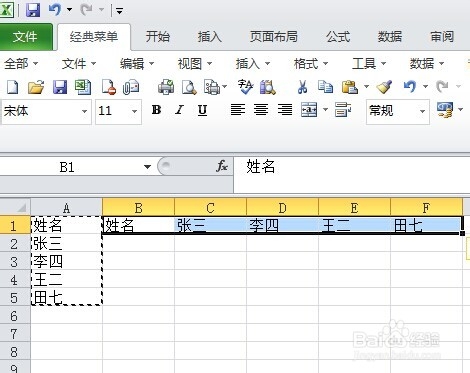The height and width of the screenshot is (373, 470).
Task: Click cell A2 containing 张三
Action: tap(66, 244)
